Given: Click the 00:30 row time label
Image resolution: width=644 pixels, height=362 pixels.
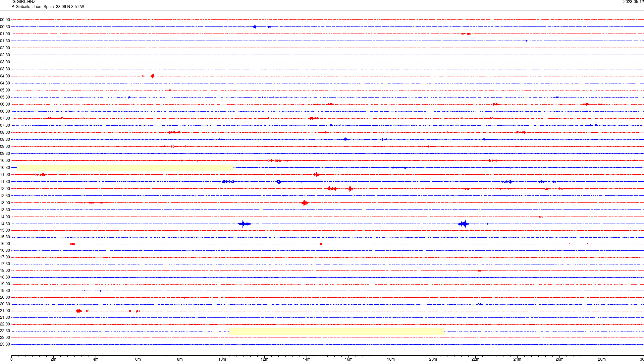Looking at the screenshot, I should (x=5, y=27).
